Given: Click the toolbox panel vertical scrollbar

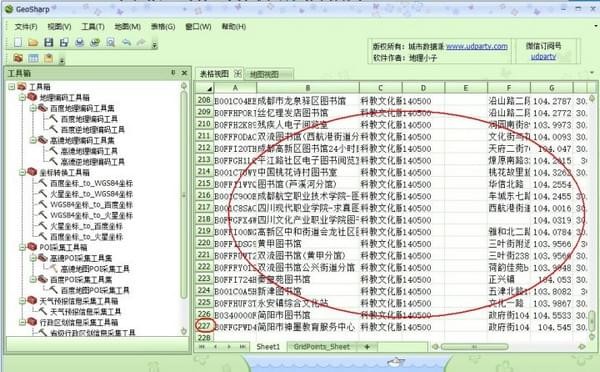Looking at the screenshot, I should 184,195.
